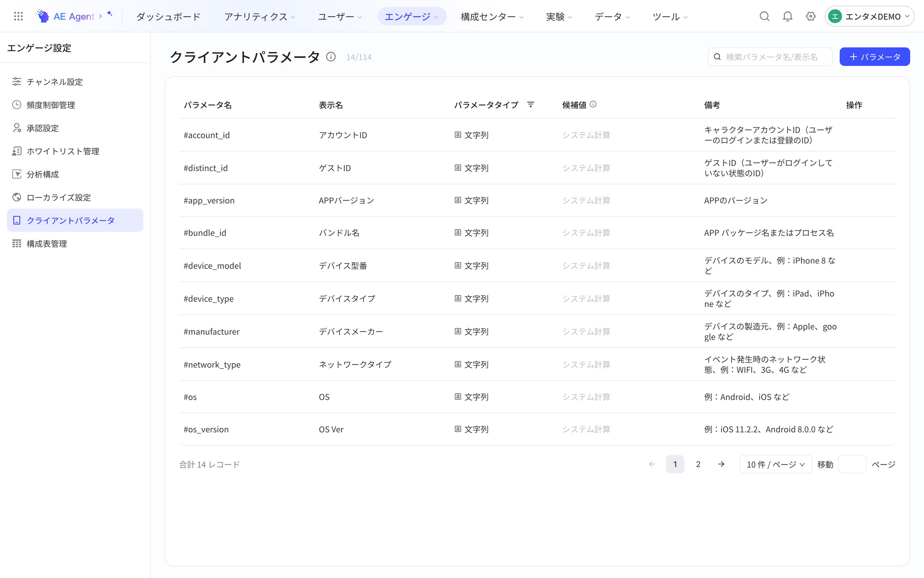This screenshot has height=578, width=924.
Task: Open the search magnifier in top bar
Action: click(764, 16)
